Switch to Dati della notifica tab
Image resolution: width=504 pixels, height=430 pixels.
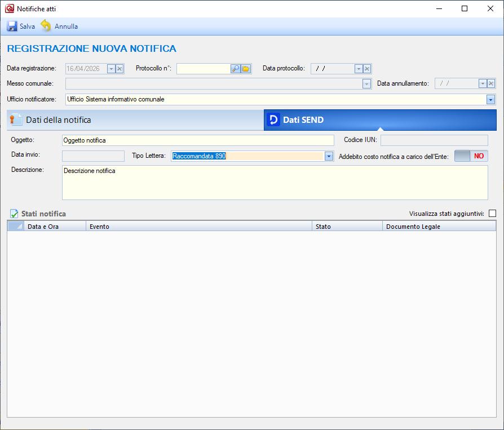[135, 120]
